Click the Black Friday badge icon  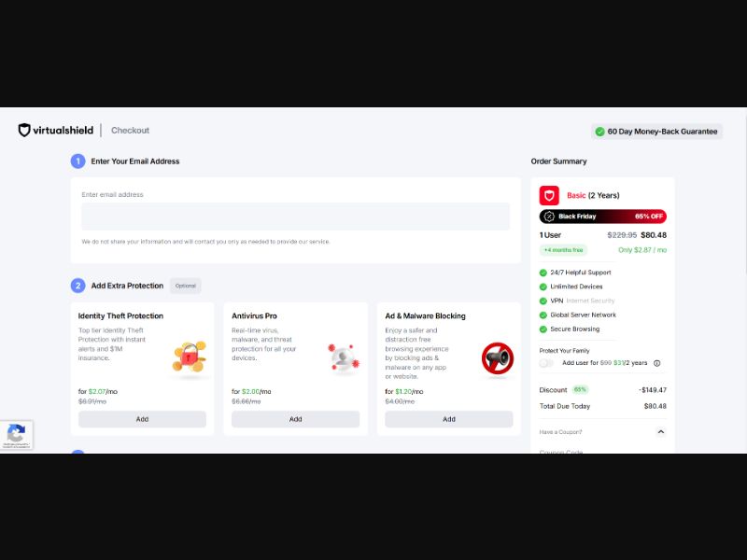point(550,216)
